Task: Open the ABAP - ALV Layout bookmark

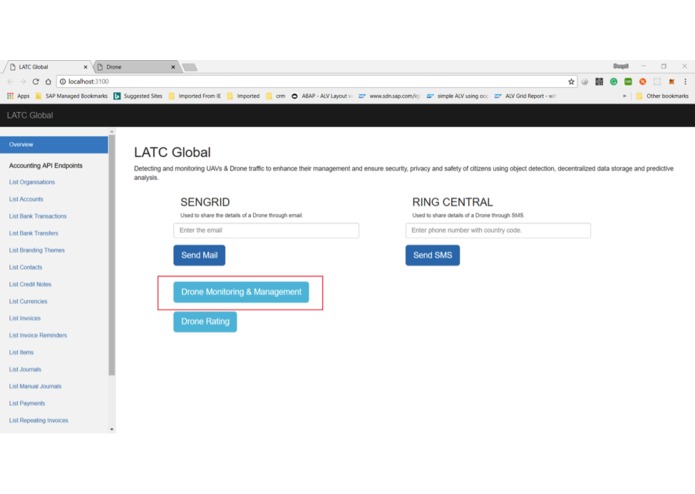Action: 322,96
